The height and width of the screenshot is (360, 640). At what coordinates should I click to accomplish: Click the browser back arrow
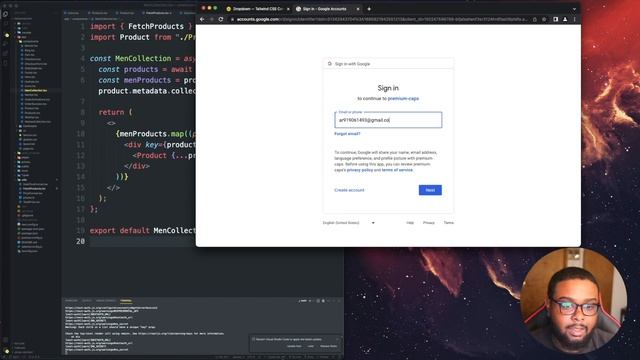(202, 19)
